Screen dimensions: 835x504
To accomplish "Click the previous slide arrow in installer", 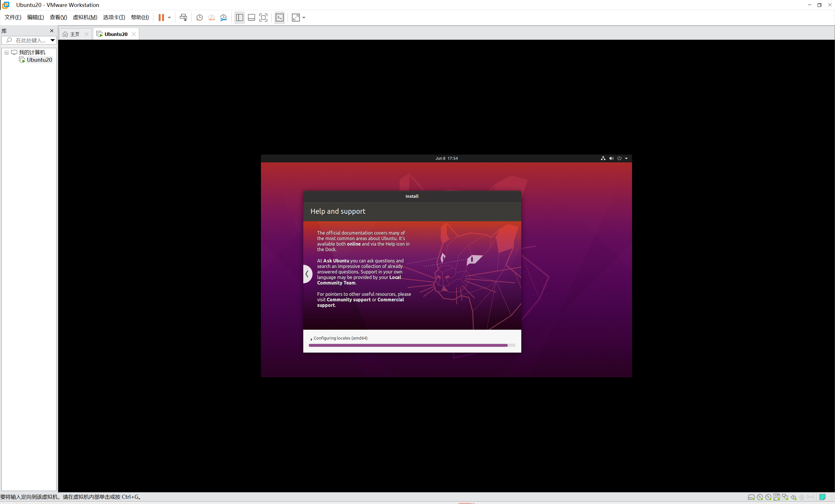I will click(307, 274).
